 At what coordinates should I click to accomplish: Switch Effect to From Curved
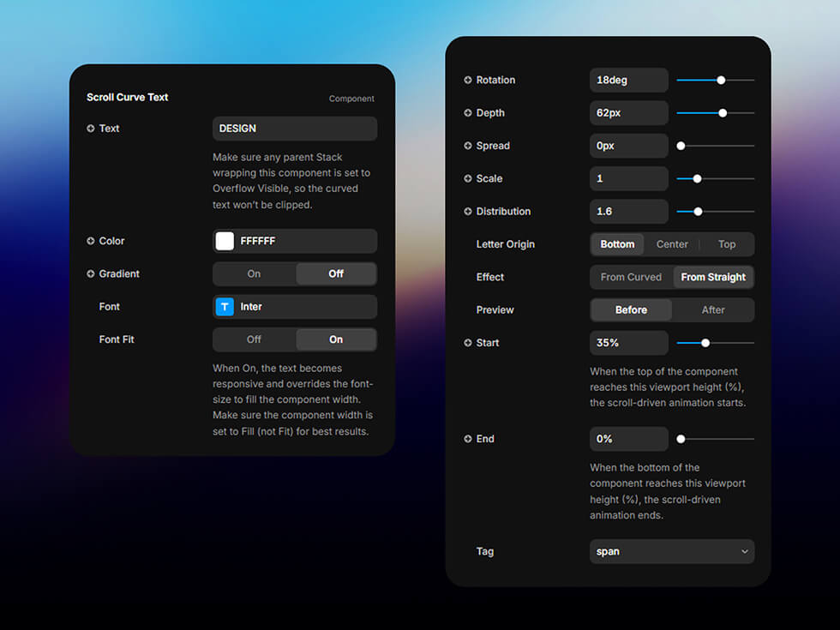click(631, 277)
